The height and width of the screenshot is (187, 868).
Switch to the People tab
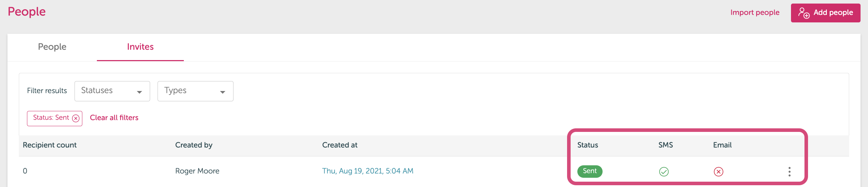pos(52,47)
